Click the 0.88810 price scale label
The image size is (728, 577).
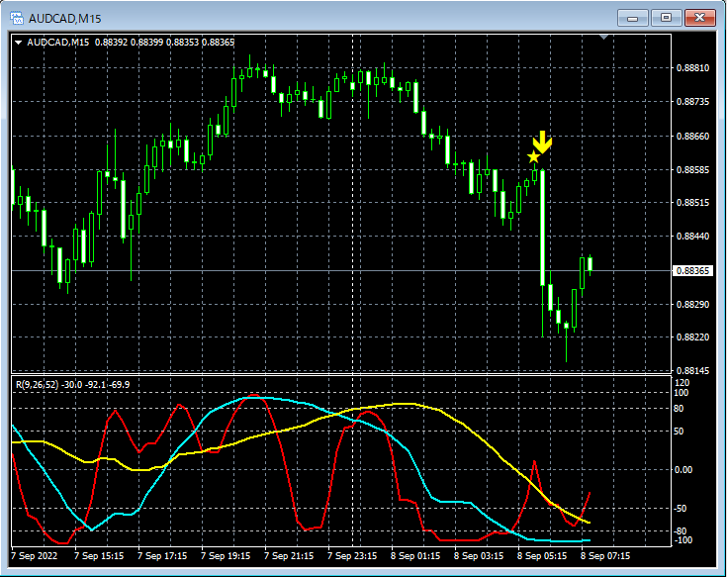[x=692, y=68]
